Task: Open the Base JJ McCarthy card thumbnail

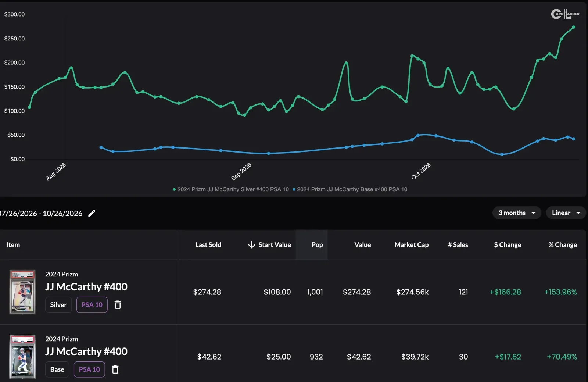Action: (22, 357)
